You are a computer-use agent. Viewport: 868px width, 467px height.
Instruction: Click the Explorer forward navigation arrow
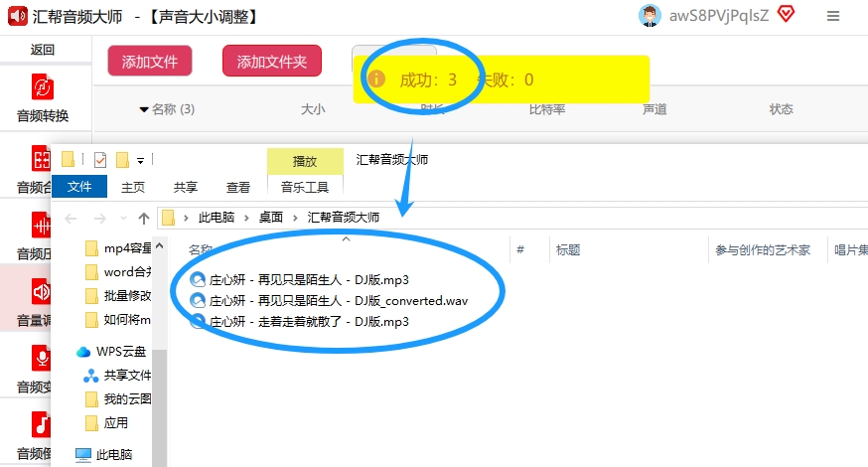point(99,219)
